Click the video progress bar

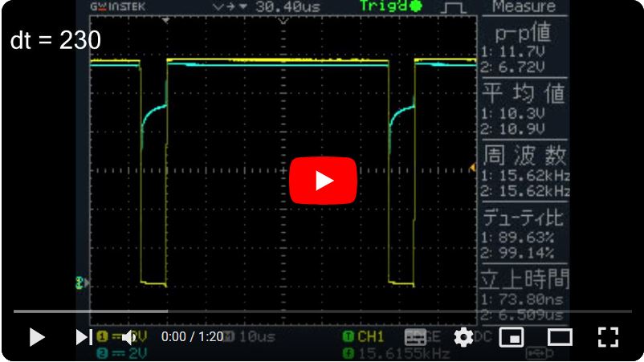[321, 311]
